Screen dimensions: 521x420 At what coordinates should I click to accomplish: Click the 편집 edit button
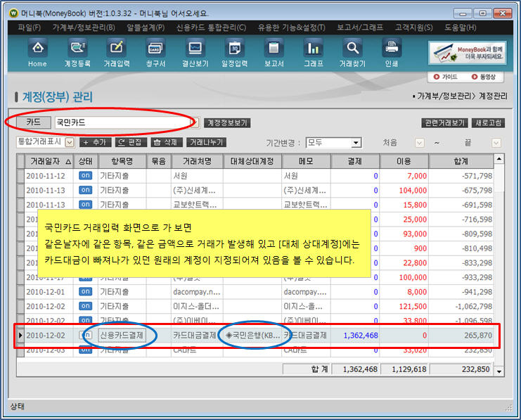tap(131, 142)
